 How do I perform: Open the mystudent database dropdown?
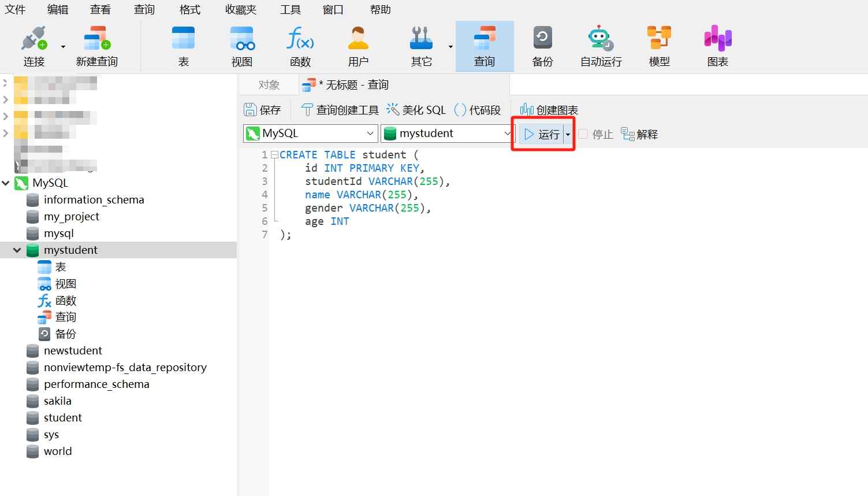coord(507,134)
